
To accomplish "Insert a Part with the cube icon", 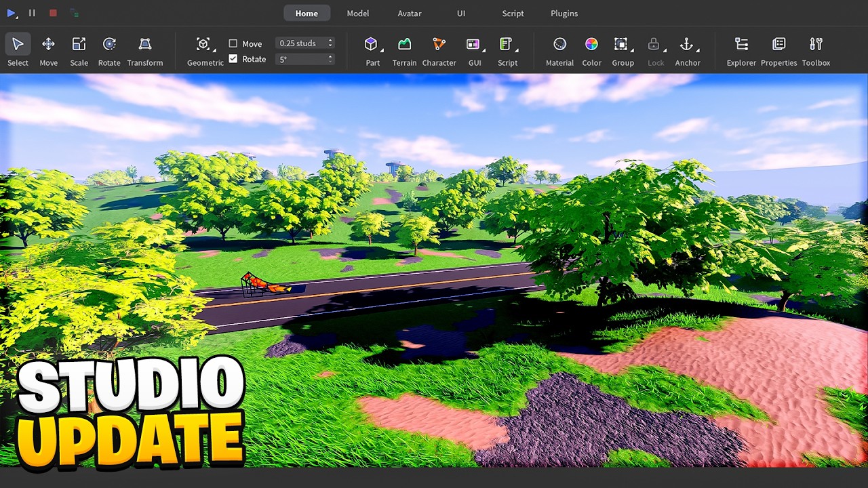I will (370, 44).
